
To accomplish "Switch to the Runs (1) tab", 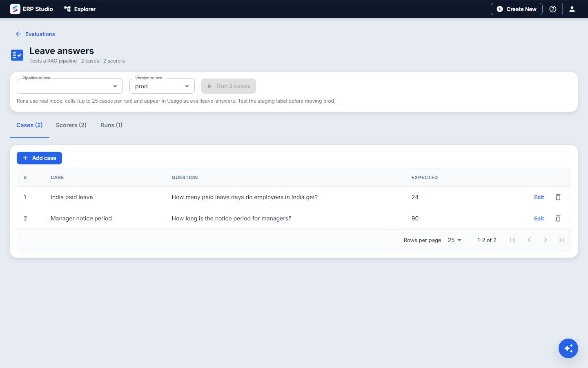I will [111, 125].
